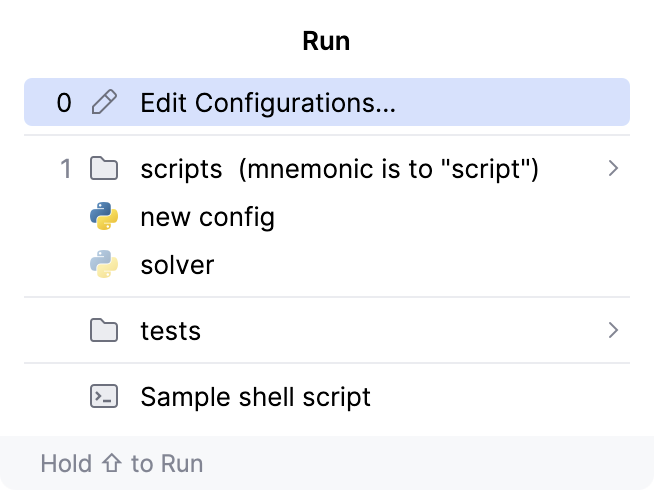Viewport: 654px width, 490px height.
Task: Click the tests folder icon
Action: pyautogui.click(x=103, y=330)
